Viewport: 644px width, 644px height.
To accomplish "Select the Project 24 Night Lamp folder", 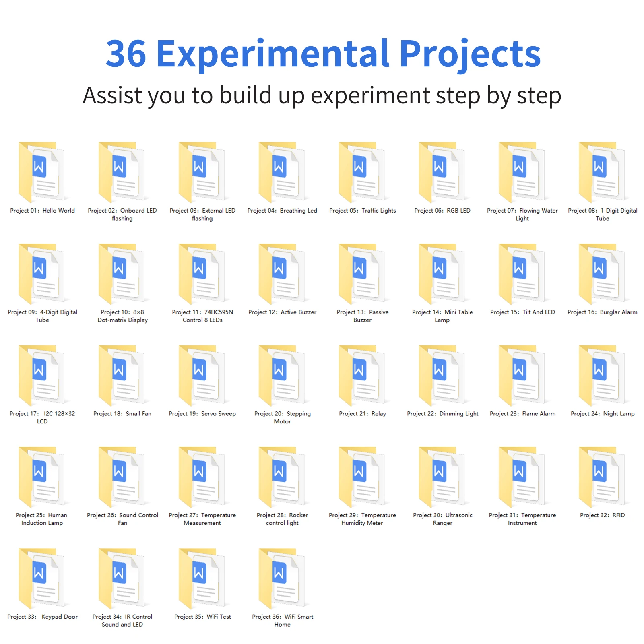I will tap(602, 375).
